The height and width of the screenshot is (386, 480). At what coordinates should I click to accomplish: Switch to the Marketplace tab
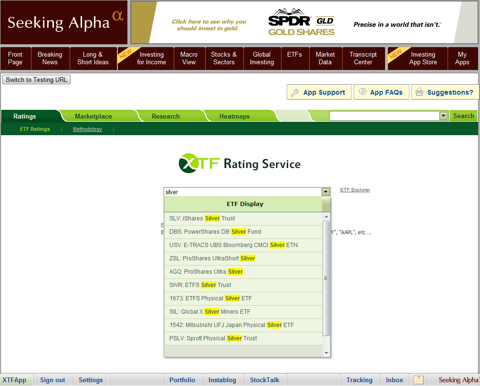[93, 116]
